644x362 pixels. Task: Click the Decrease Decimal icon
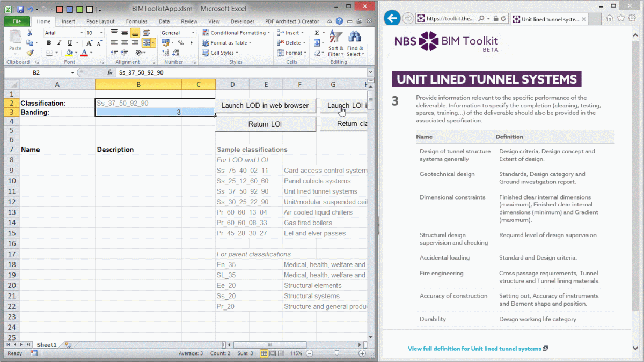pos(175,53)
